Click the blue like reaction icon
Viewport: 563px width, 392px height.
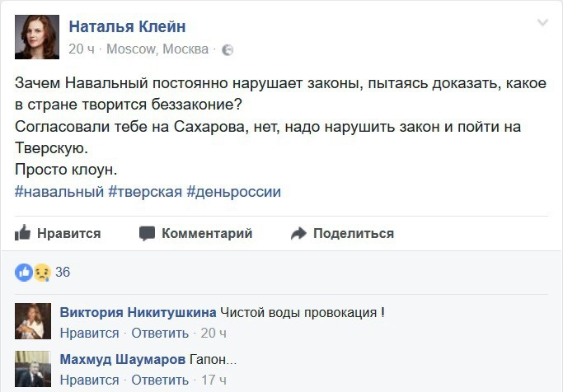click(x=23, y=272)
